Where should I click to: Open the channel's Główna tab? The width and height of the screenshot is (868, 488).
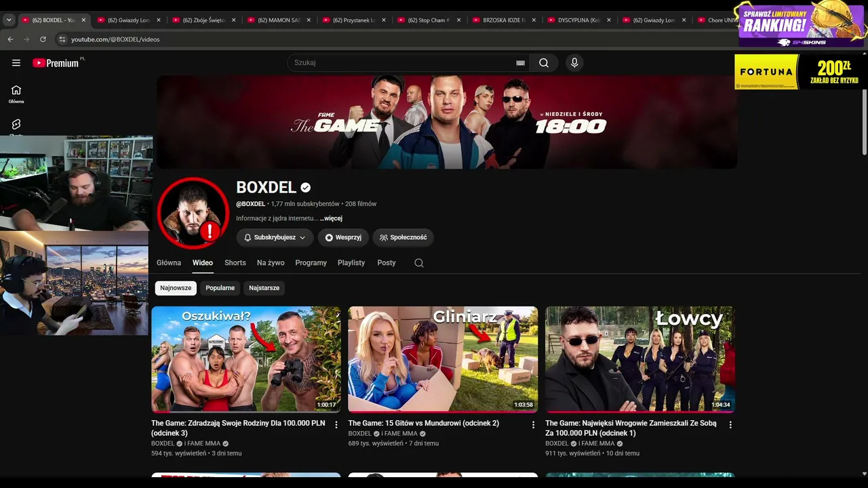coord(169,263)
